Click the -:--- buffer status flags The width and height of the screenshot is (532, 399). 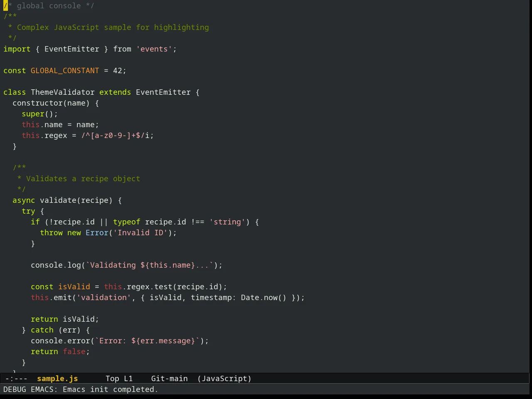pos(17,379)
